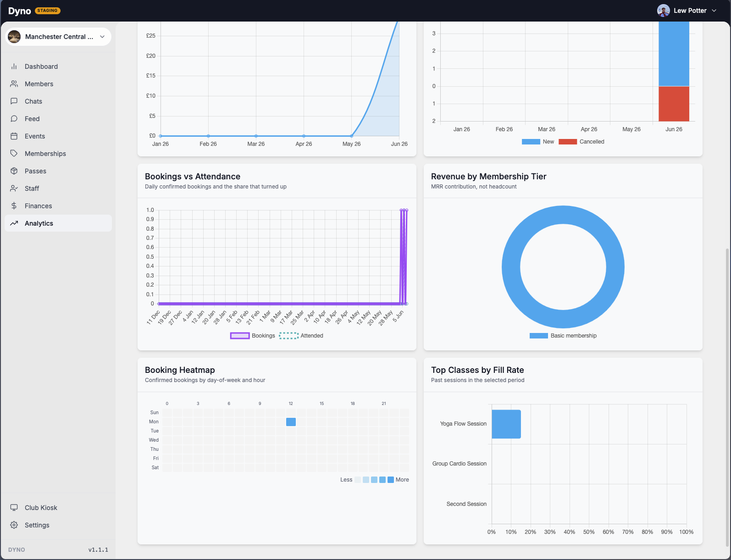The height and width of the screenshot is (560, 731).
Task: Click the Top Classes by Fill Rate title
Action: (x=477, y=370)
